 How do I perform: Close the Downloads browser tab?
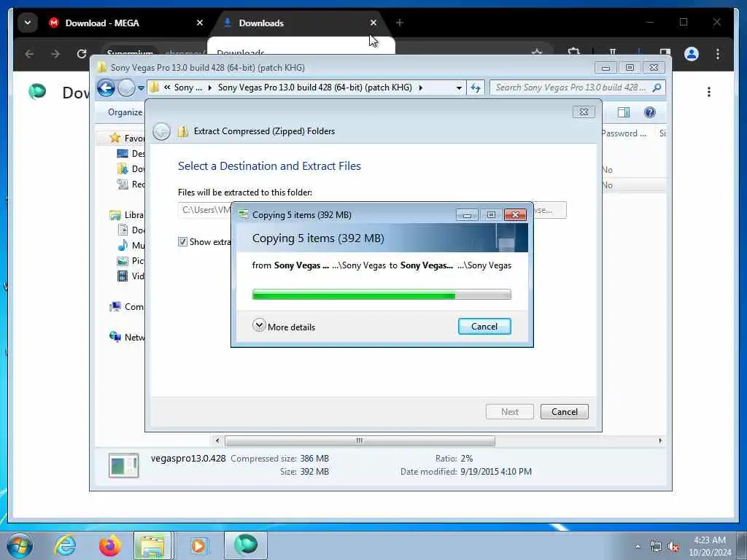(373, 23)
